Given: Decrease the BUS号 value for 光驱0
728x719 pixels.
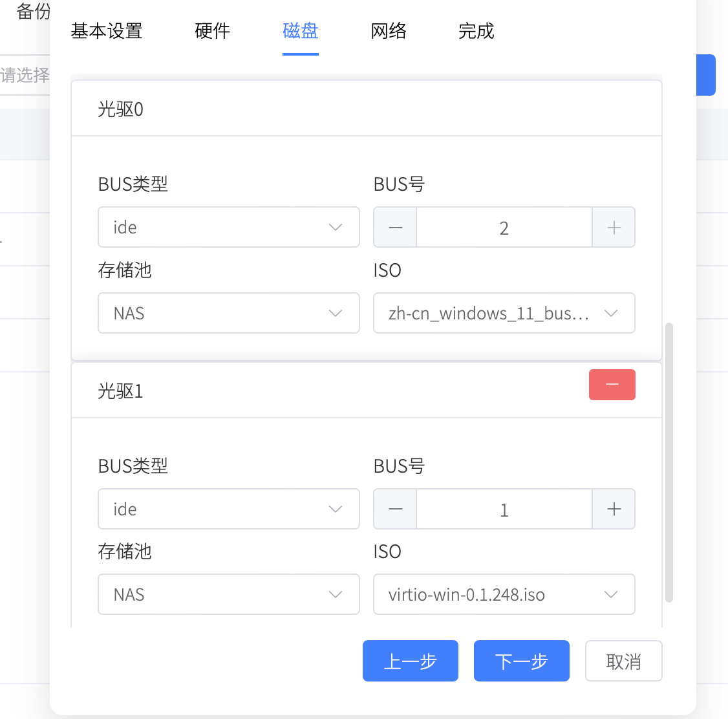Looking at the screenshot, I should tap(395, 227).
